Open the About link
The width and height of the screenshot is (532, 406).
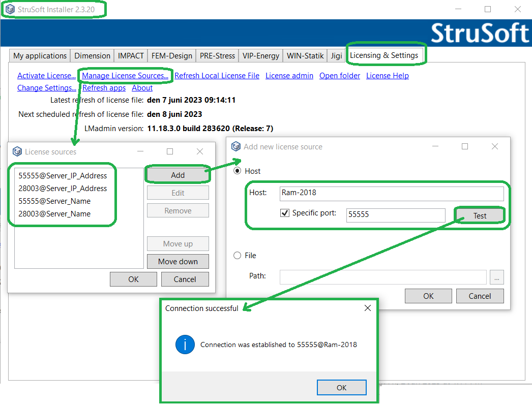(x=142, y=88)
